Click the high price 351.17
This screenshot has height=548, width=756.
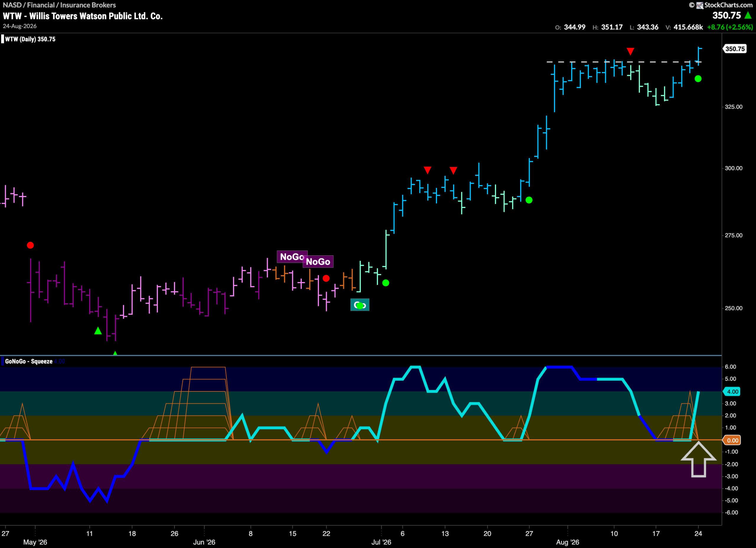point(612,27)
